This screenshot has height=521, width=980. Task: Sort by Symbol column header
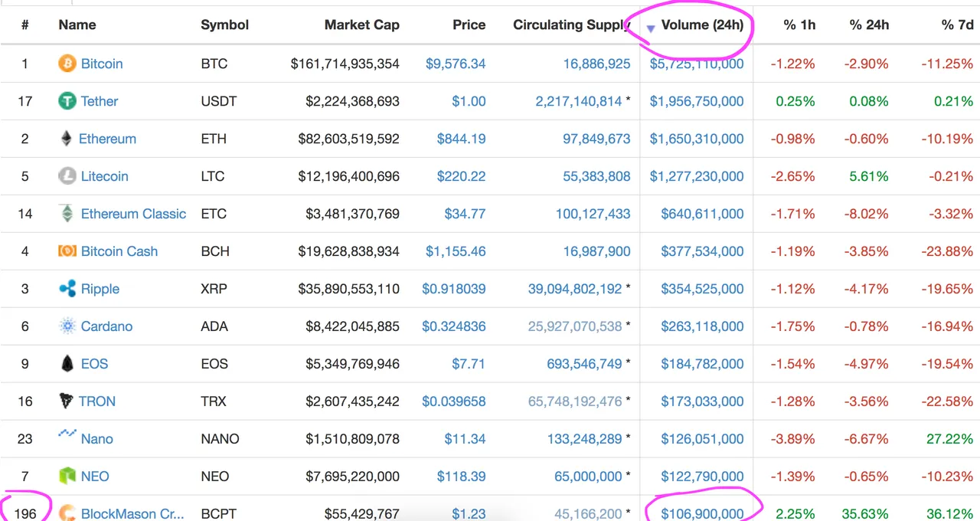(225, 25)
